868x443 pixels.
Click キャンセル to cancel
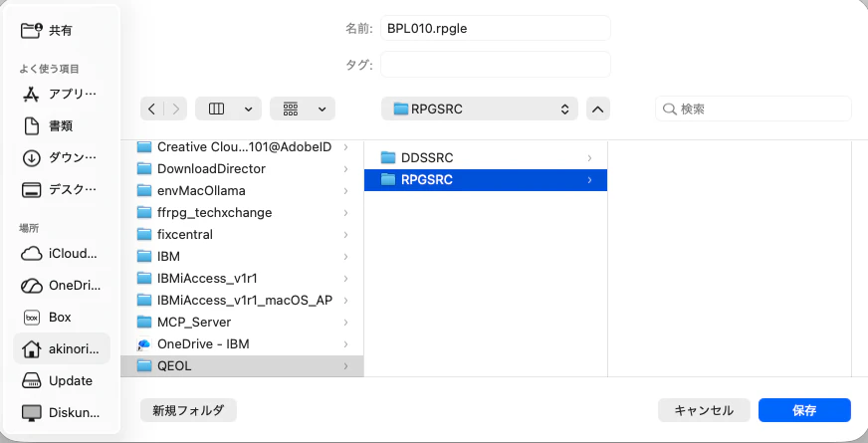tap(704, 410)
